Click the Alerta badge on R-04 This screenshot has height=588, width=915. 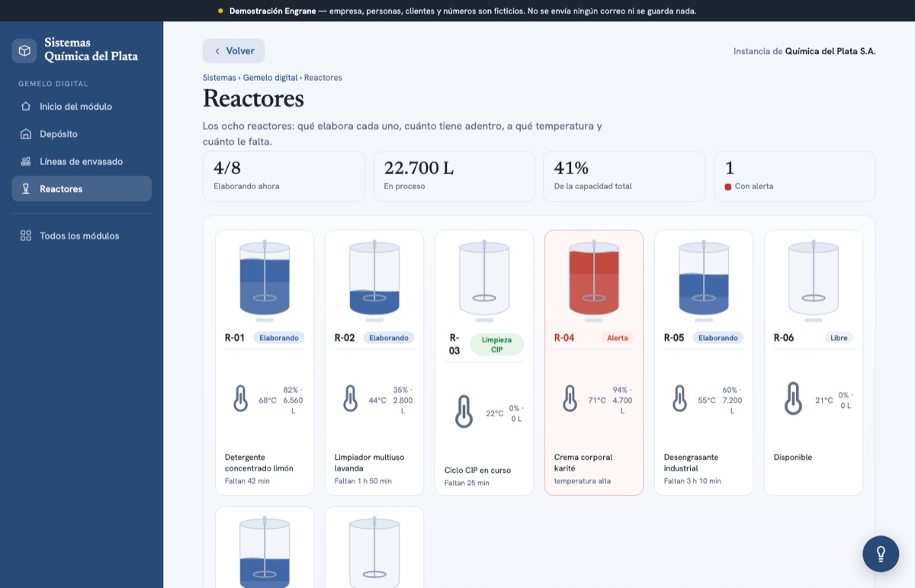[618, 338]
